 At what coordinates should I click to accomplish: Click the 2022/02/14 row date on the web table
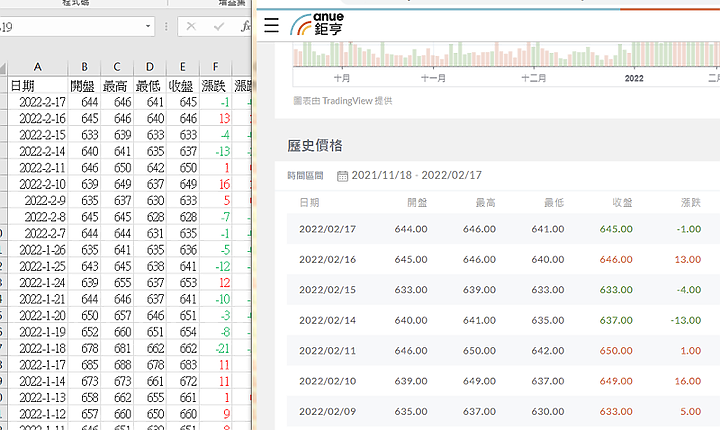[x=327, y=320]
